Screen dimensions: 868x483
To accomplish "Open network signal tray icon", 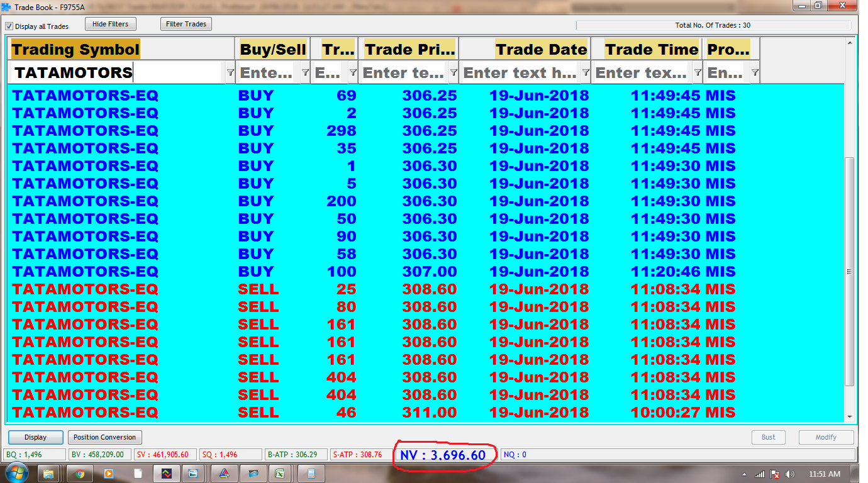I will tap(760, 474).
